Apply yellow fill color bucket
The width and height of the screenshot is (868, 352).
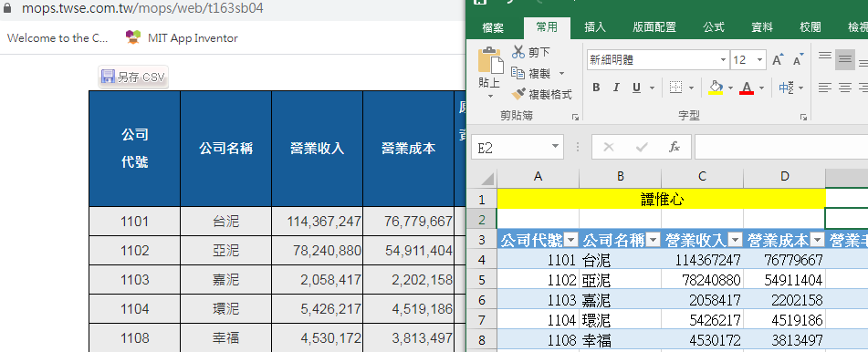click(716, 88)
